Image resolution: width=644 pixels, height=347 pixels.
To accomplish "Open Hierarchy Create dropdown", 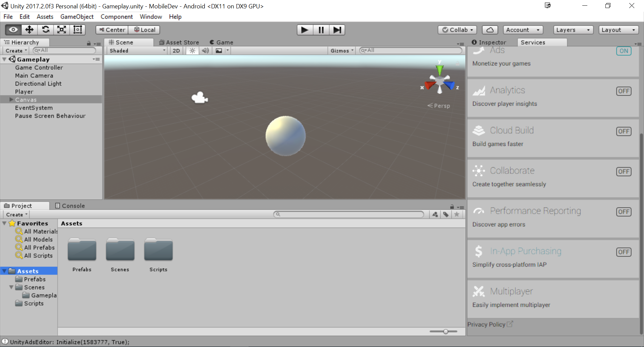I will pyautogui.click(x=16, y=51).
